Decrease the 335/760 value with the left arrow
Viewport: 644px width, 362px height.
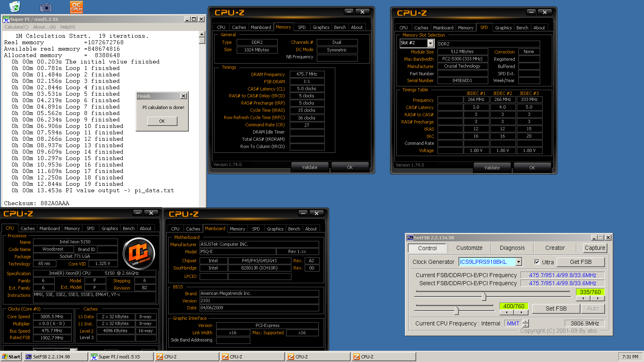point(583,298)
